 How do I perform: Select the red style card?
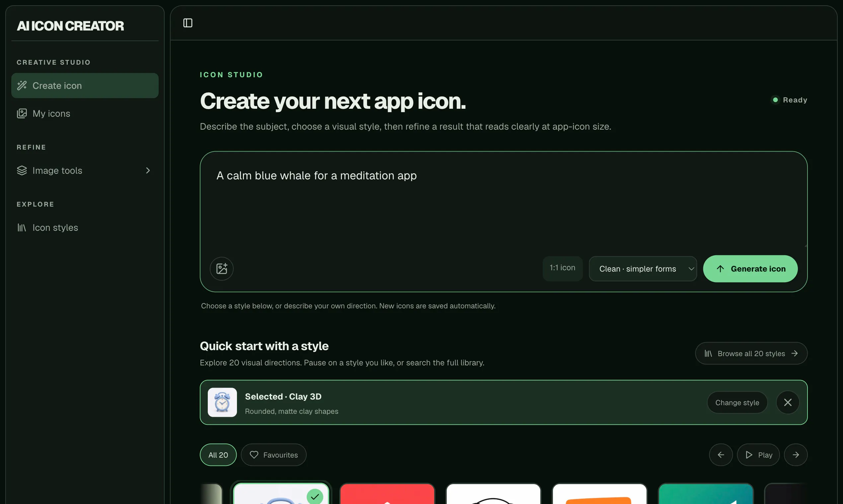[x=387, y=494]
